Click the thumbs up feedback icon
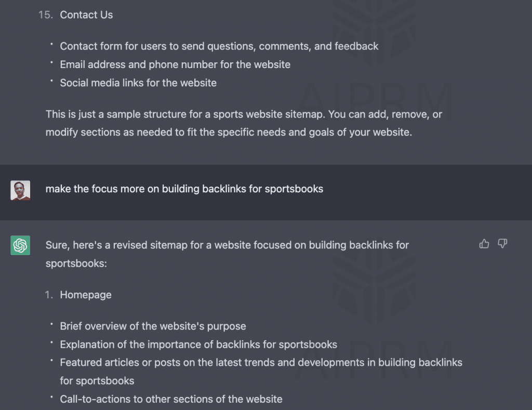This screenshot has height=410, width=532. coord(484,244)
